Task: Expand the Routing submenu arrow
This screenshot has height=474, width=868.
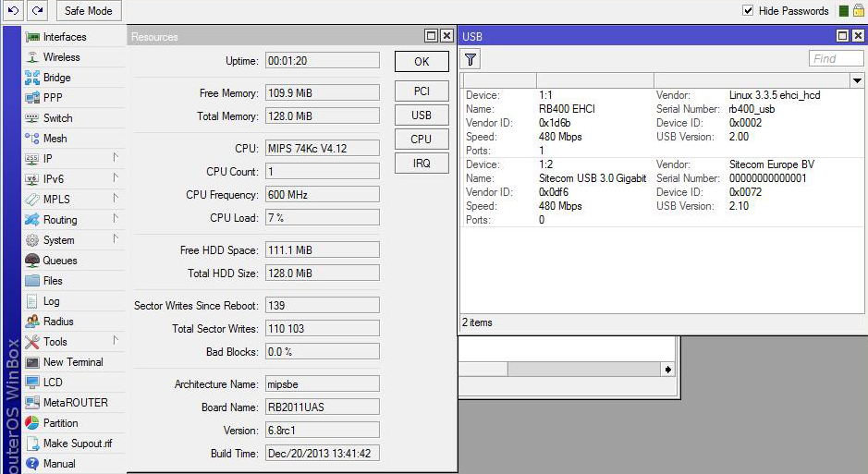Action: 116,218
